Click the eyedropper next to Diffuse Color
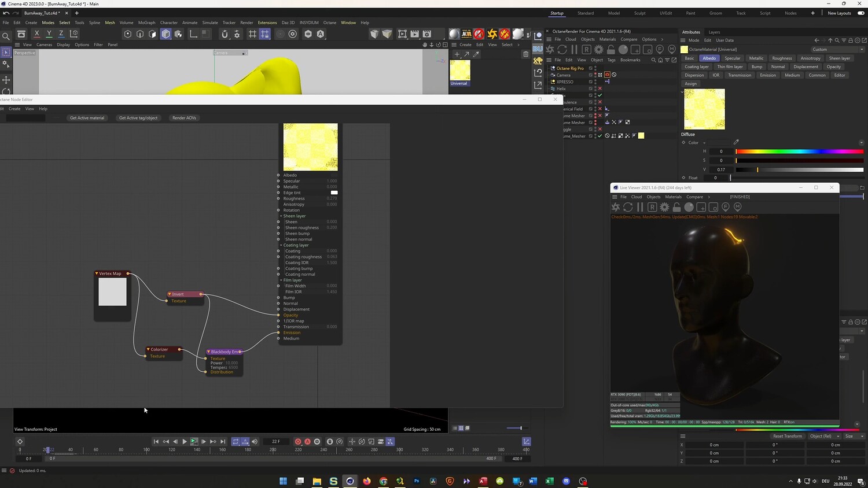Image resolution: width=868 pixels, height=488 pixels. tap(736, 142)
